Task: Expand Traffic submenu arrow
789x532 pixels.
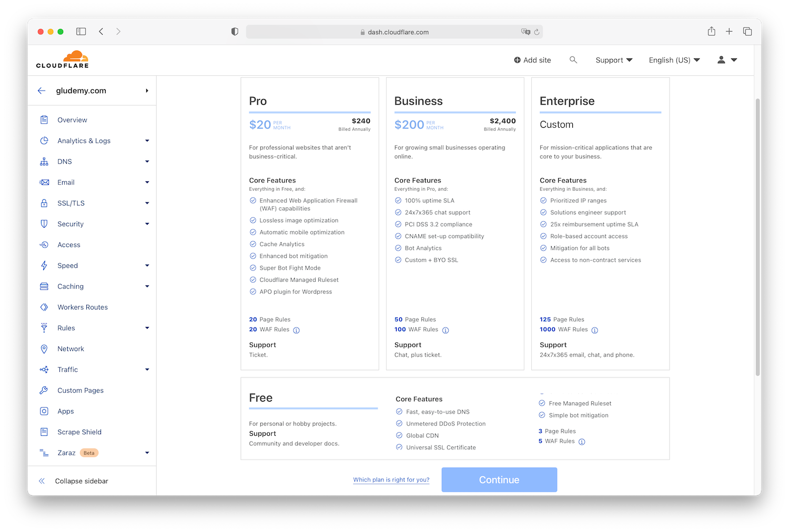Action: click(x=147, y=370)
